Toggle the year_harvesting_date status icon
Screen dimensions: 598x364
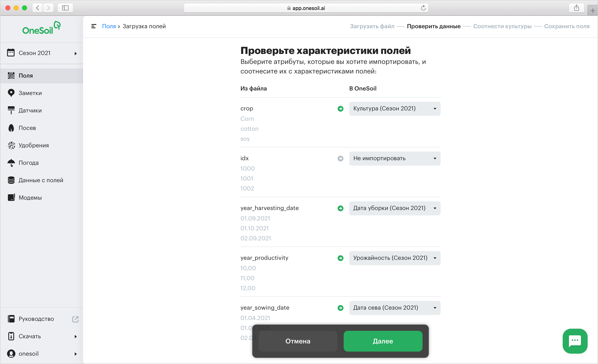click(341, 208)
